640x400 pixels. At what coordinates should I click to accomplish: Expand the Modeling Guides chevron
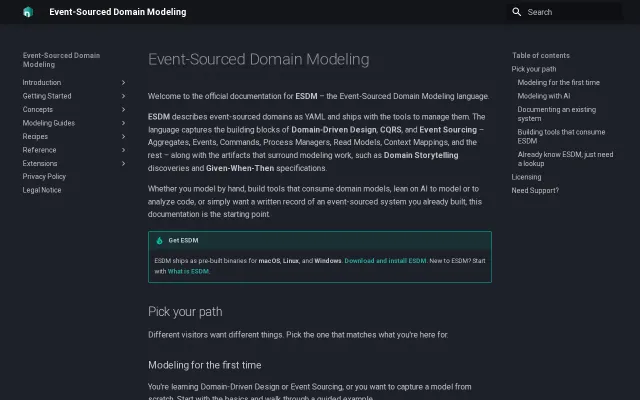pos(123,123)
